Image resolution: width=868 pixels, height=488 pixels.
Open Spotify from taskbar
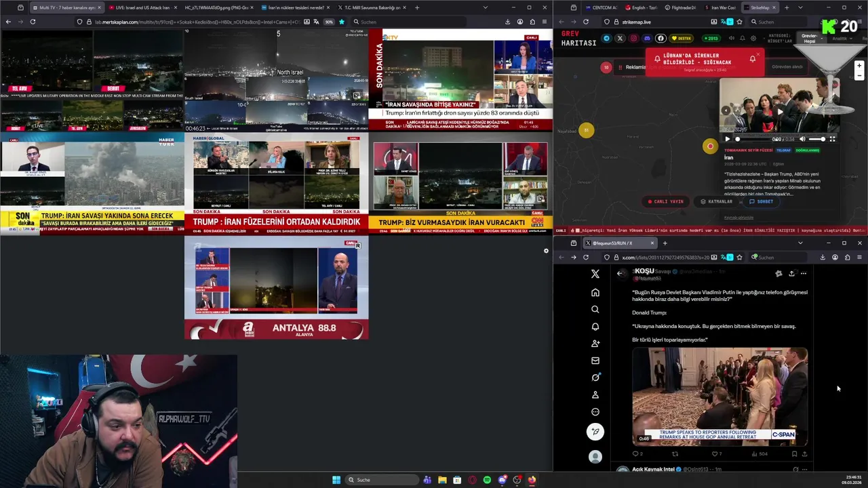pyautogui.click(x=487, y=480)
